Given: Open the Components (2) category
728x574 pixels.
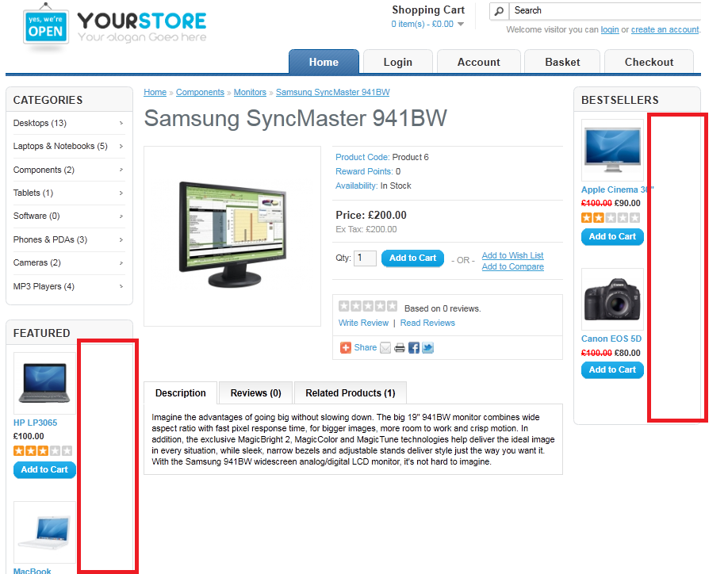Looking at the screenshot, I should point(69,170).
